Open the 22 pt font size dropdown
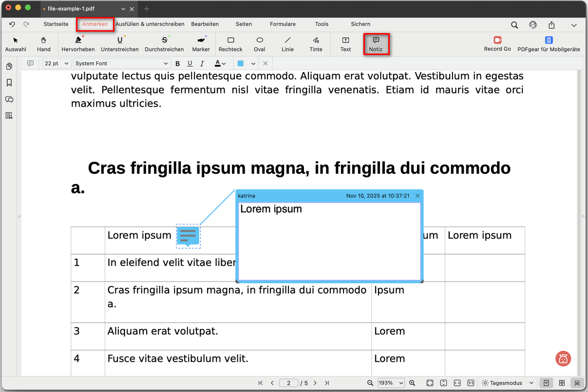The image size is (588, 392). click(x=57, y=64)
